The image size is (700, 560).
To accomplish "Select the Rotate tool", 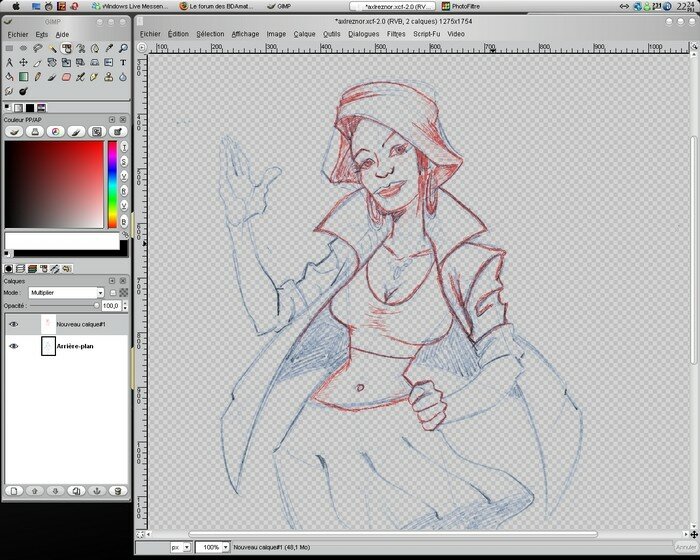I will click(x=52, y=63).
